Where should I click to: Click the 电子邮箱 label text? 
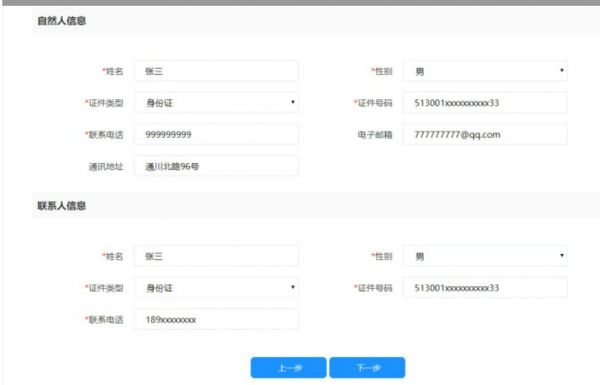(375, 135)
